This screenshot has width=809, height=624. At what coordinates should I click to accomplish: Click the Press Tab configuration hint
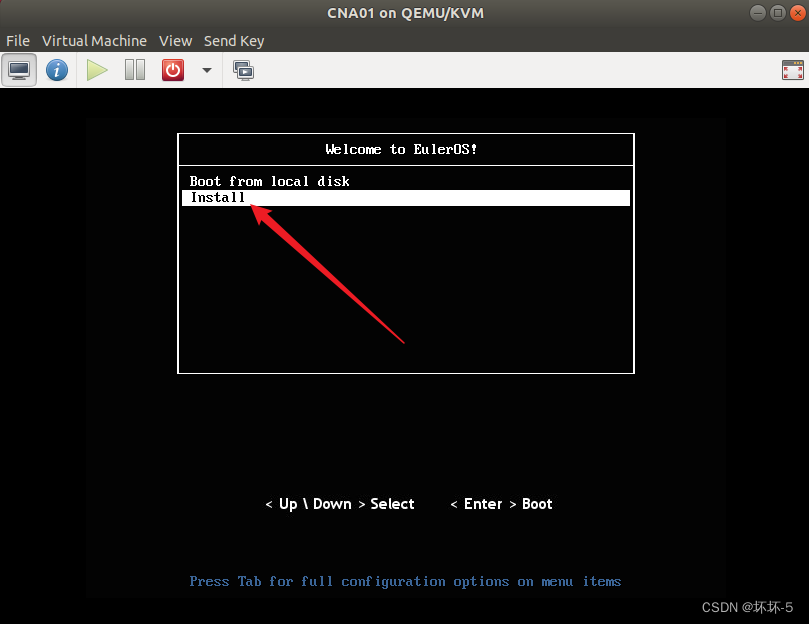(405, 582)
